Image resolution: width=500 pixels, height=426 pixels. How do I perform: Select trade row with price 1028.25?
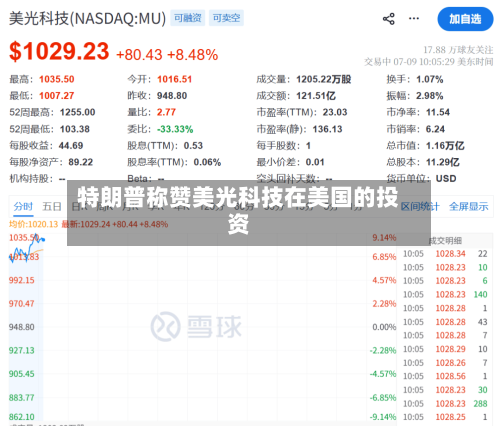click(x=445, y=417)
